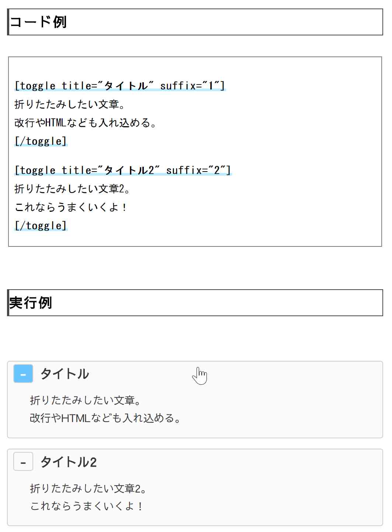This screenshot has width=392, height=532.
Task: Click 改行やHTMLなども入れ込める。 inside the code box
Action: tap(85, 123)
